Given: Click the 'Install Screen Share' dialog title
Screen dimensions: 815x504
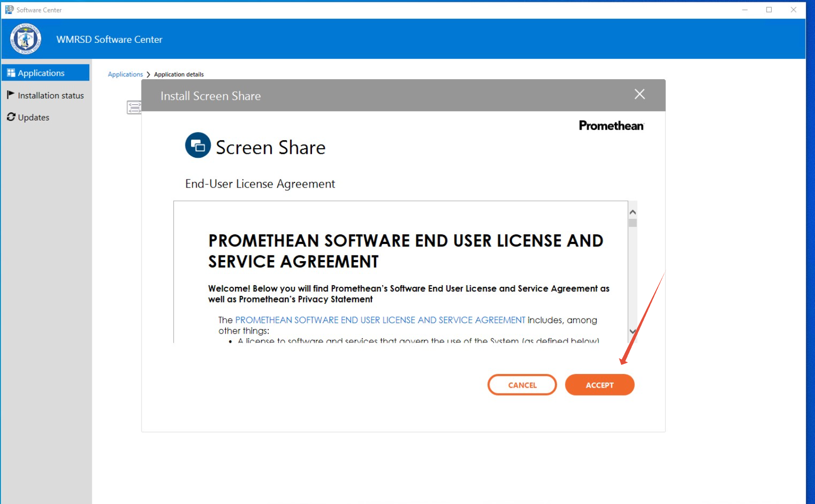Looking at the screenshot, I should [211, 96].
